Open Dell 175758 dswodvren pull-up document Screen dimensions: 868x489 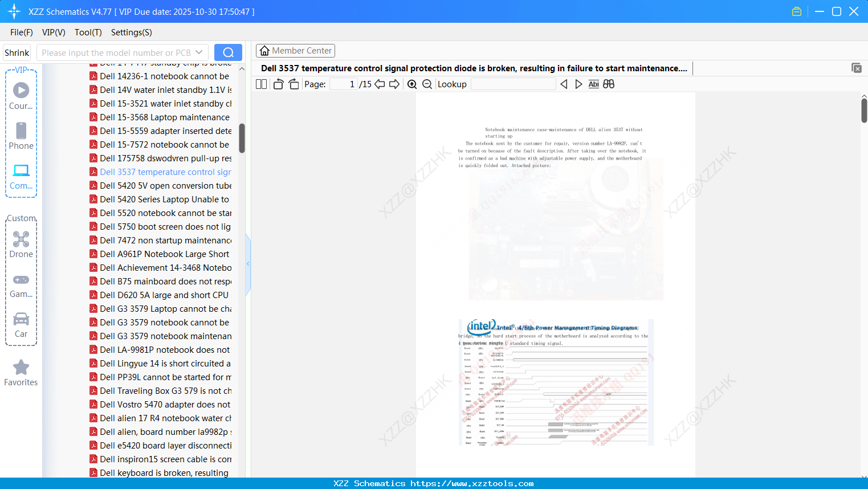coord(166,158)
